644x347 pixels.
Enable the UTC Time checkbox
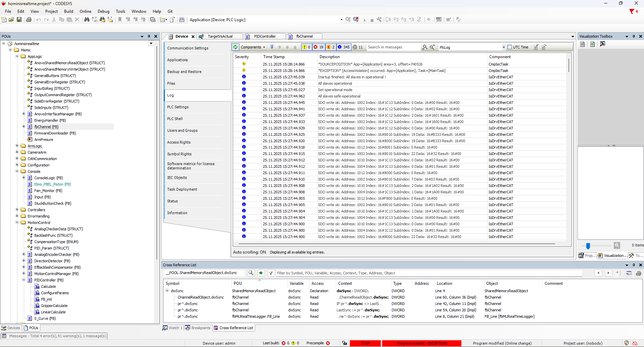[509, 47]
